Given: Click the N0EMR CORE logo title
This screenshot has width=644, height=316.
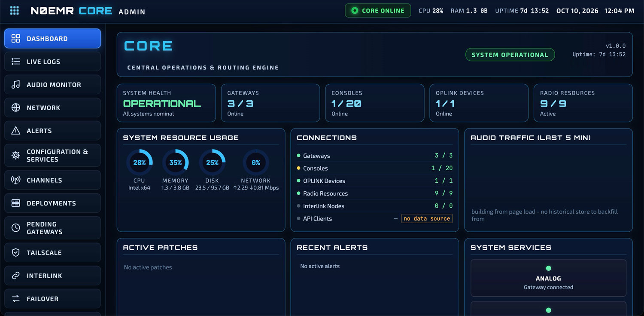Looking at the screenshot, I should point(71,11).
